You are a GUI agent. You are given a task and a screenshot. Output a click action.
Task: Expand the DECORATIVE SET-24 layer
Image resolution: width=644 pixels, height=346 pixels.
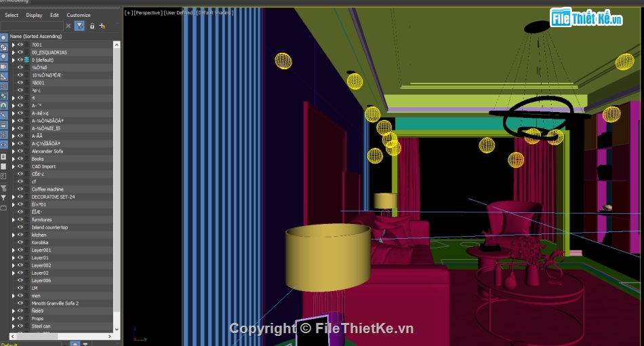[13, 197]
